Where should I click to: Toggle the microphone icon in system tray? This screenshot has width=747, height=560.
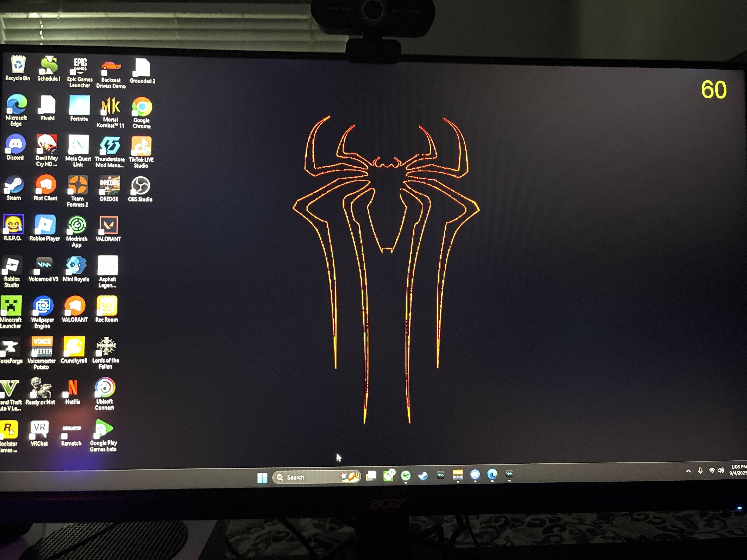[x=700, y=471]
